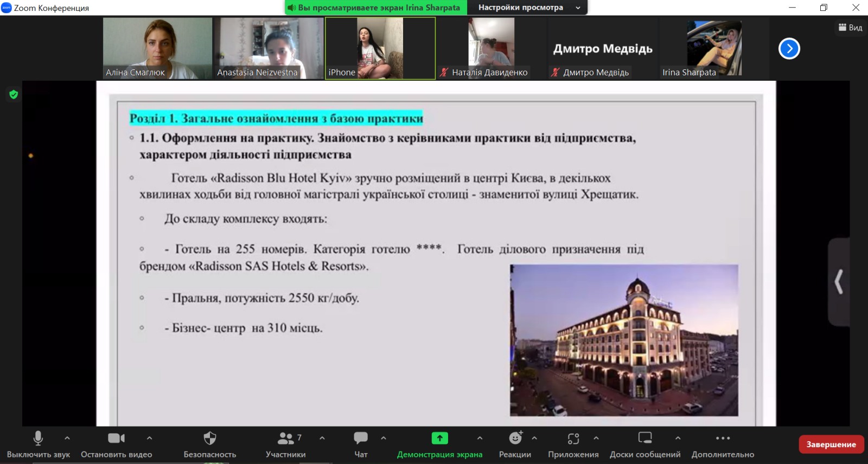The width and height of the screenshot is (868, 464).
Task: Mute the microphone icon
Action: pos(38,438)
